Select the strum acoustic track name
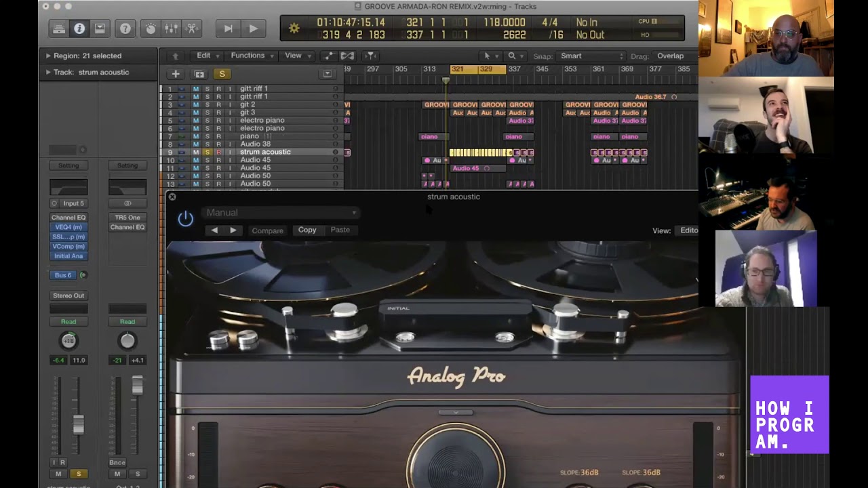868x488 pixels. pyautogui.click(x=265, y=152)
